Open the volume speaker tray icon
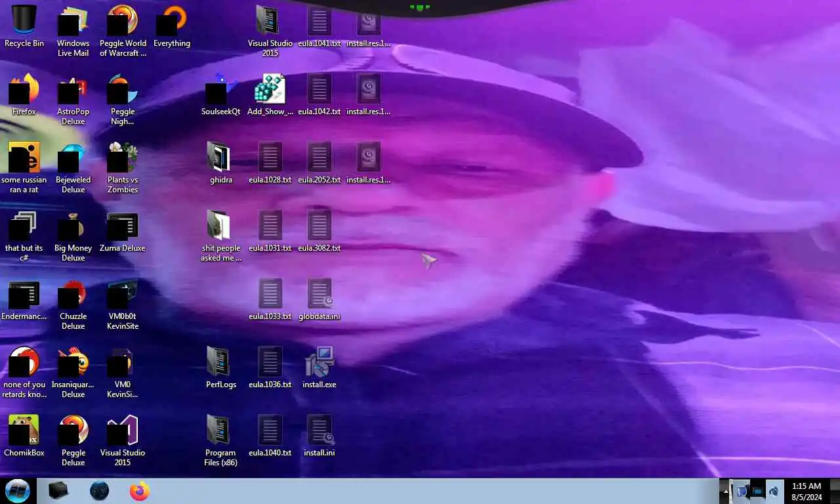 click(x=774, y=491)
